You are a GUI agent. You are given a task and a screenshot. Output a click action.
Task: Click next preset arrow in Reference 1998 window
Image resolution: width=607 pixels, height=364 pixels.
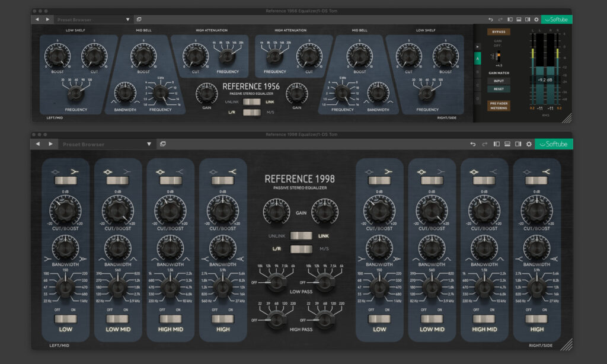click(x=50, y=144)
